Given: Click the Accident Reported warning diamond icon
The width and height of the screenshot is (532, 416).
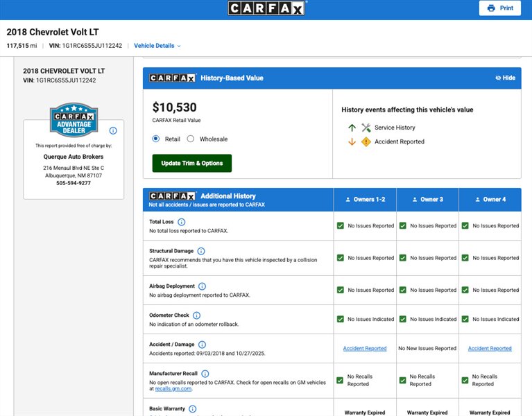Looking at the screenshot, I should click(366, 141).
